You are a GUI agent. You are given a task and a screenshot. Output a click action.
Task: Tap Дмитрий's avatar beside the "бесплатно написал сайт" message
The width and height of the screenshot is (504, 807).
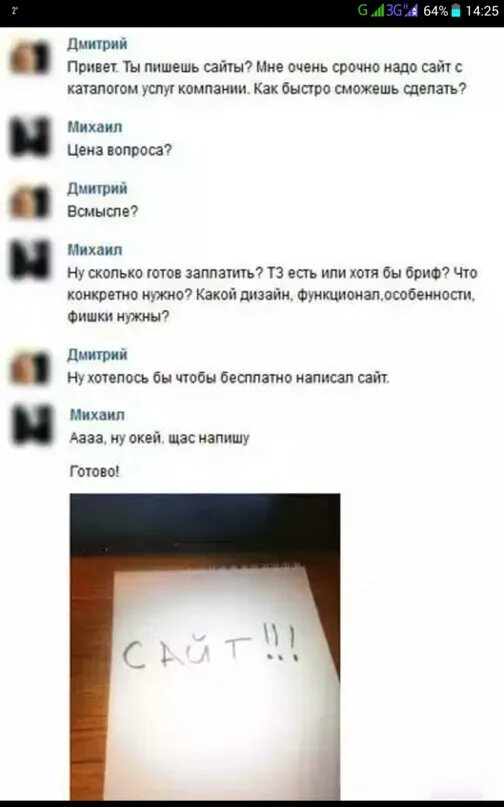point(30,367)
